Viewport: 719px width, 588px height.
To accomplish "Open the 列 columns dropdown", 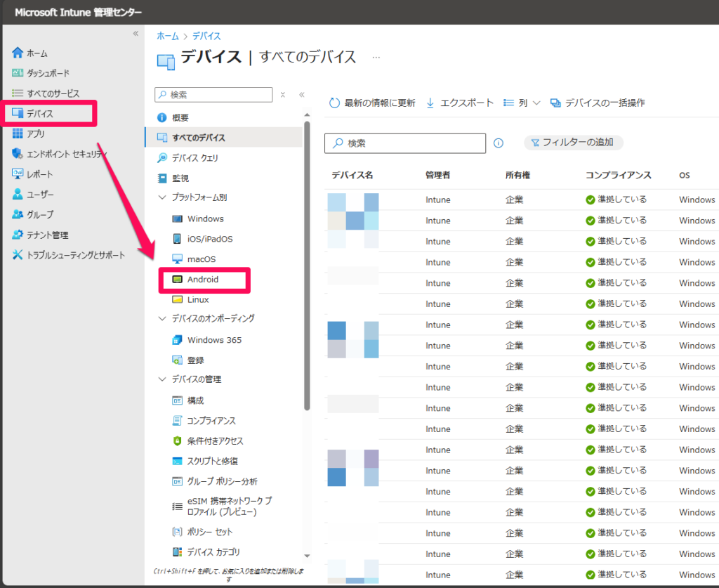I will tap(522, 103).
